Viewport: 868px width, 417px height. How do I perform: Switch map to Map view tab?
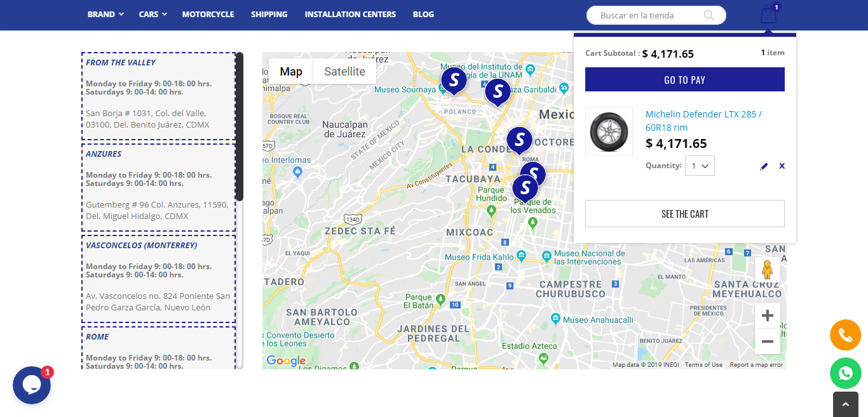pos(291,71)
